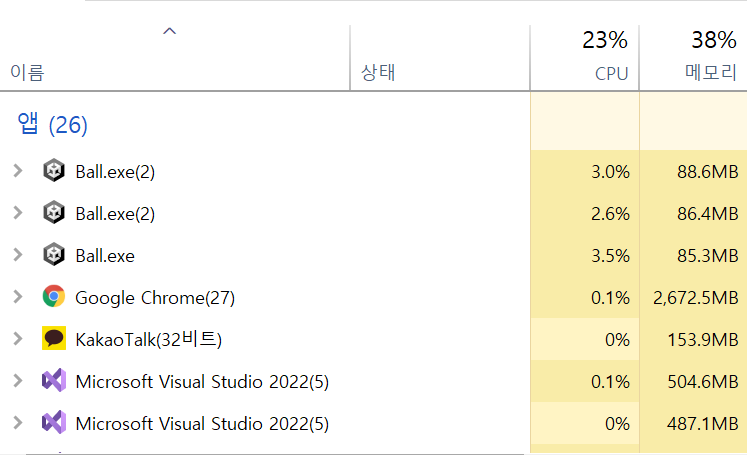Click the 0% CPU value for KakaoTalk
Screen dimensions: 747x455
(617, 340)
